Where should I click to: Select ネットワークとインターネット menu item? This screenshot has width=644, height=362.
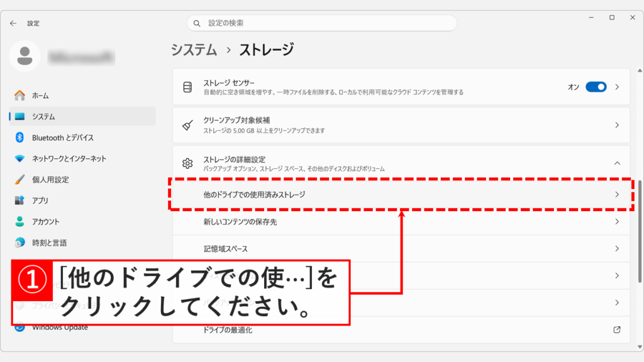[x=82, y=158]
